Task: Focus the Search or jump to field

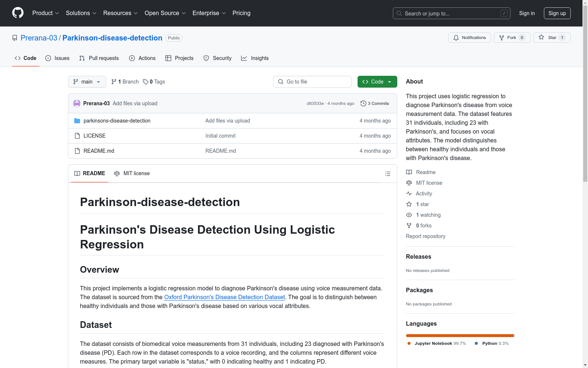Action: [x=452, y=13]
